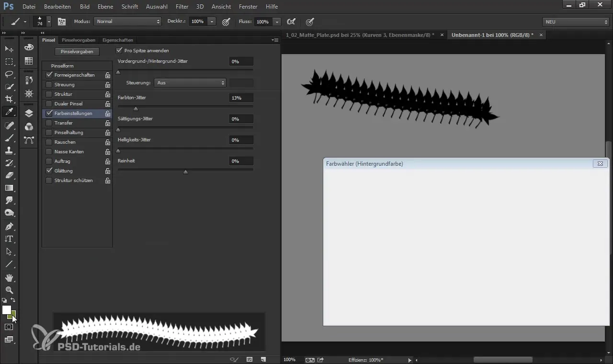Image resolution: width=613 pixels, height=364 pixels.
Task: Enable Rauschen checkbox
Action: (49, 142)
